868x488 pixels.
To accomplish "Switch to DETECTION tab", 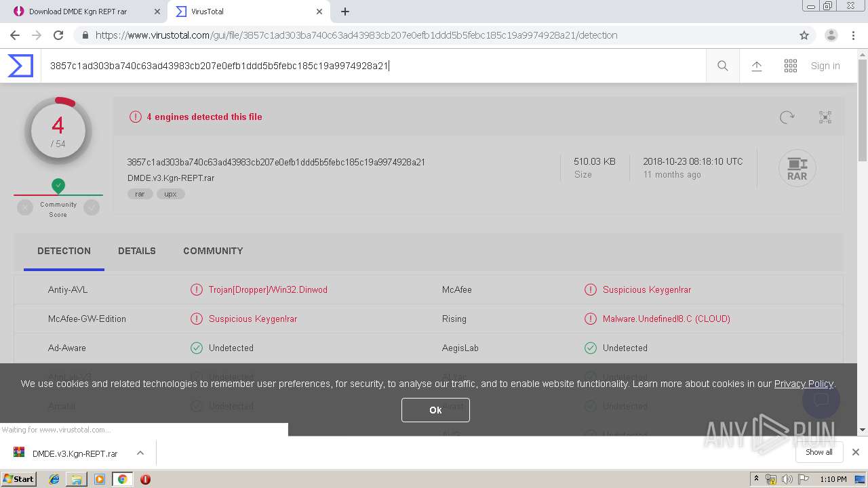I will [64, 251].
